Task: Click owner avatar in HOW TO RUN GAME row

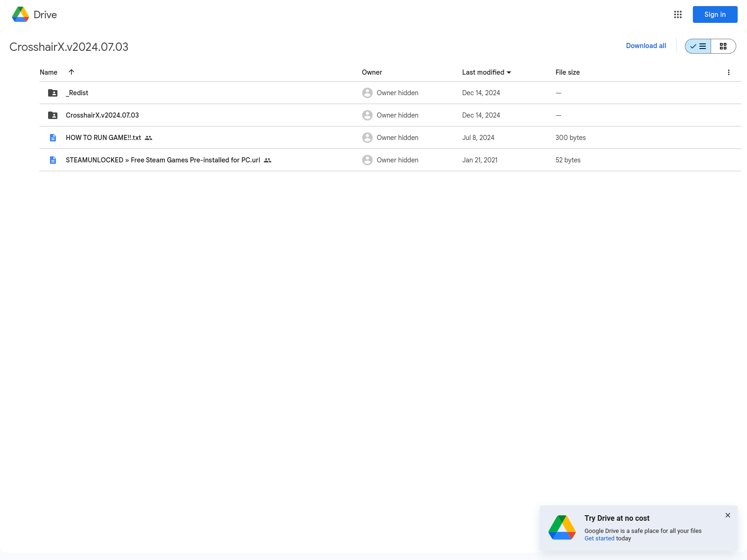Action: (367, 138)
